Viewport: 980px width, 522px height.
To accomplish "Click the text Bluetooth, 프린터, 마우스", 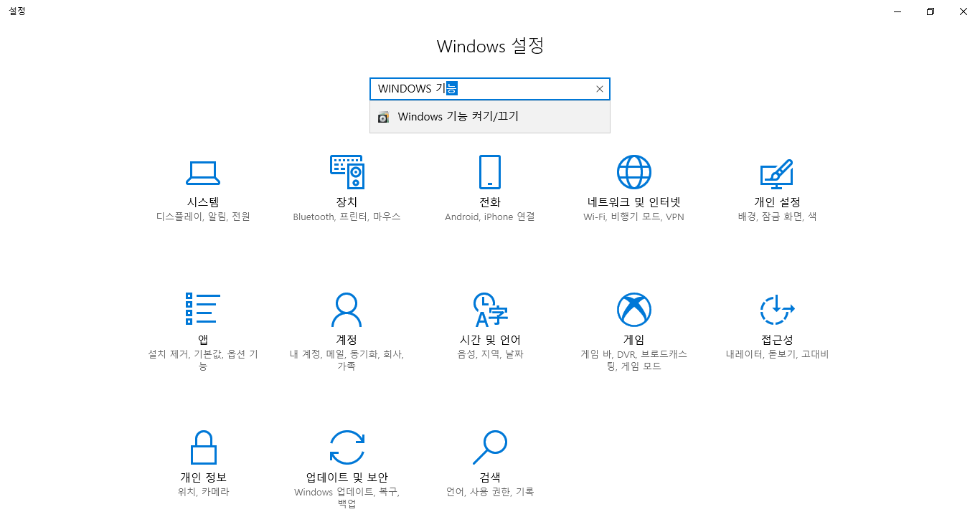I will tap(347, 217).
